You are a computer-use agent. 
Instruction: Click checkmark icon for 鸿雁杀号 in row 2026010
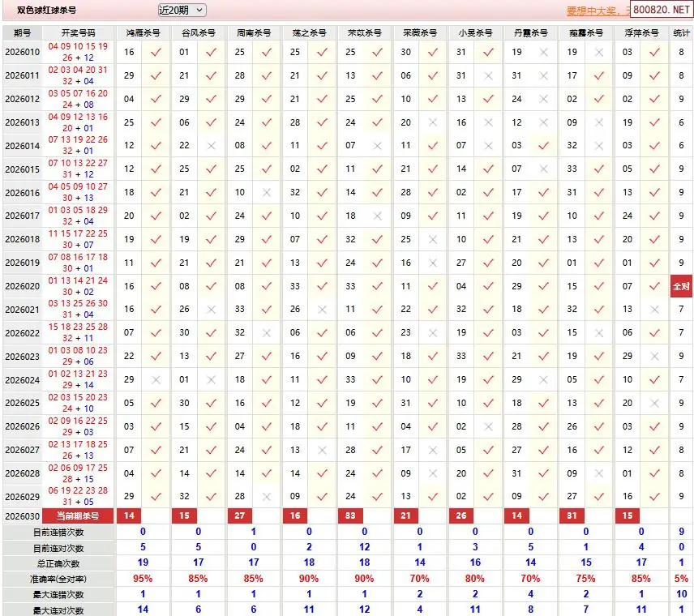(x=156, y=52)
